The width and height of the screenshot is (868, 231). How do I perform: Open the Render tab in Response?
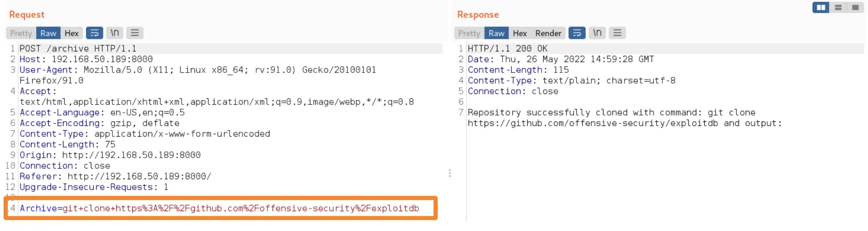point(548,33)
